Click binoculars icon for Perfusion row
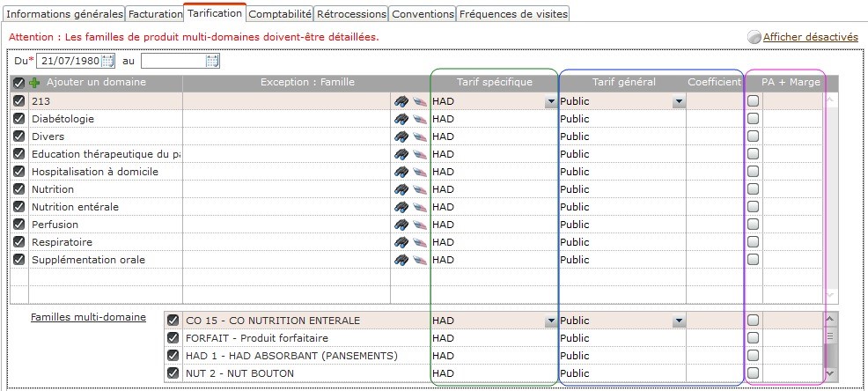868x391 pixels. click(401, 225)
